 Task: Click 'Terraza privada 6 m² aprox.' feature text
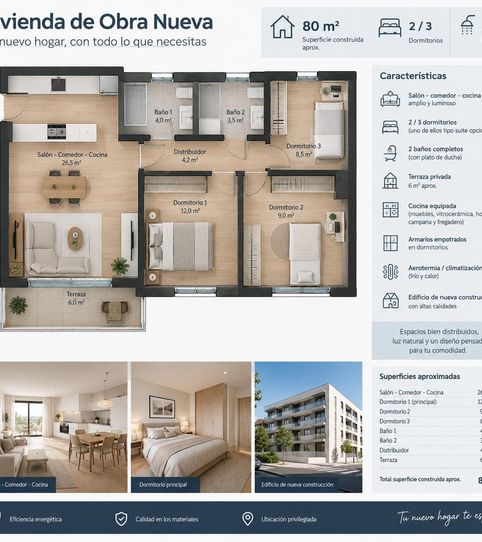[x=429, y=181]
